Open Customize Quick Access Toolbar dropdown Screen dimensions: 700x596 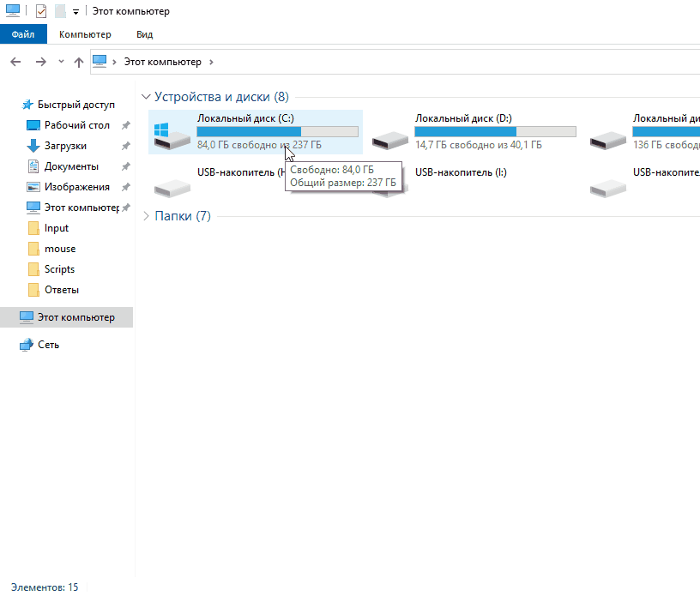coord(75,12)
